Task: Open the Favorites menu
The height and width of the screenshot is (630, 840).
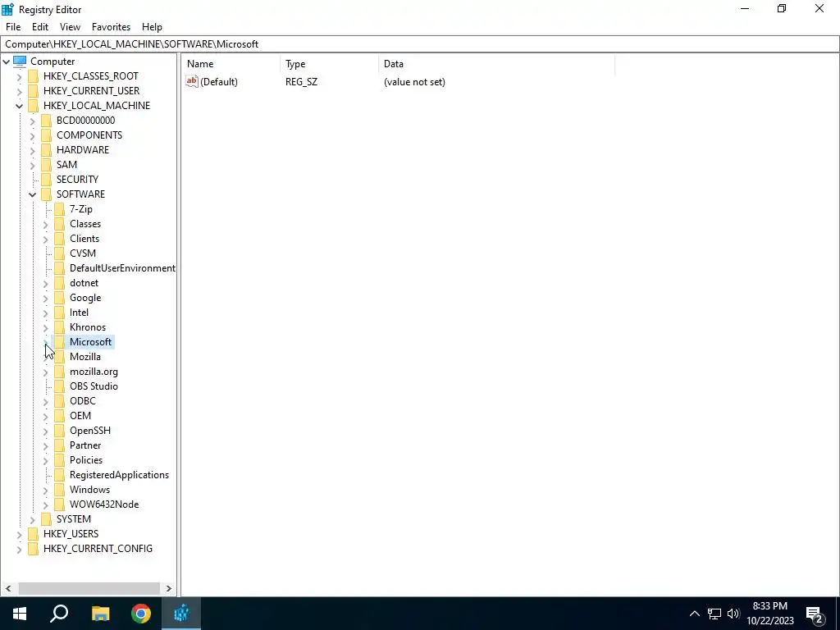Action: [111, 27]
